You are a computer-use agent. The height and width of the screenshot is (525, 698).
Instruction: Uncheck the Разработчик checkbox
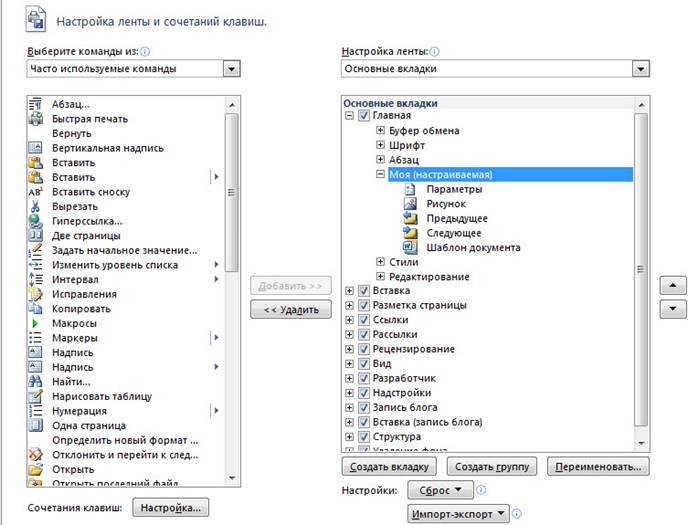tap(364, 378)
